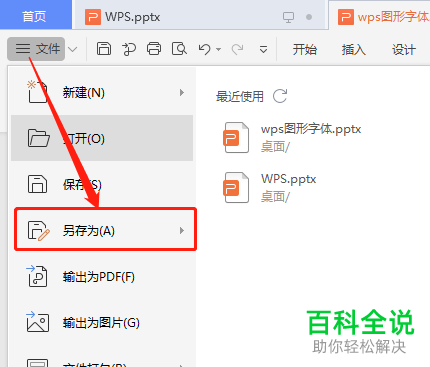Switch to the 开始 ribbon tab
430x367 pixels.
click(304, 49)
